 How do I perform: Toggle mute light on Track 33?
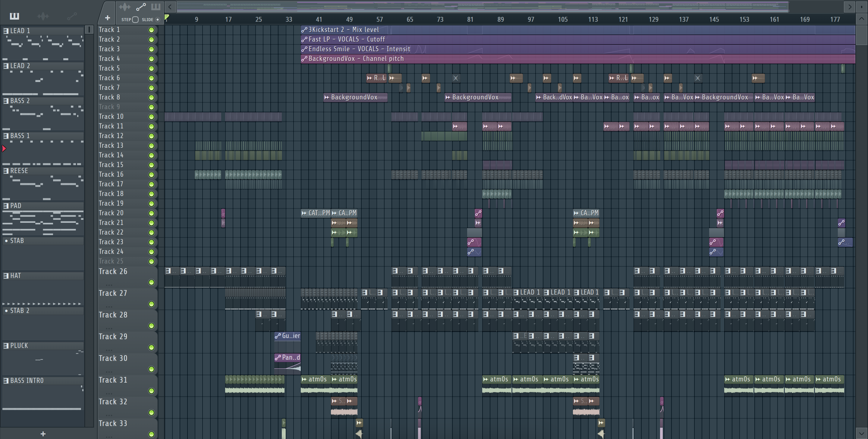point(152,434)
